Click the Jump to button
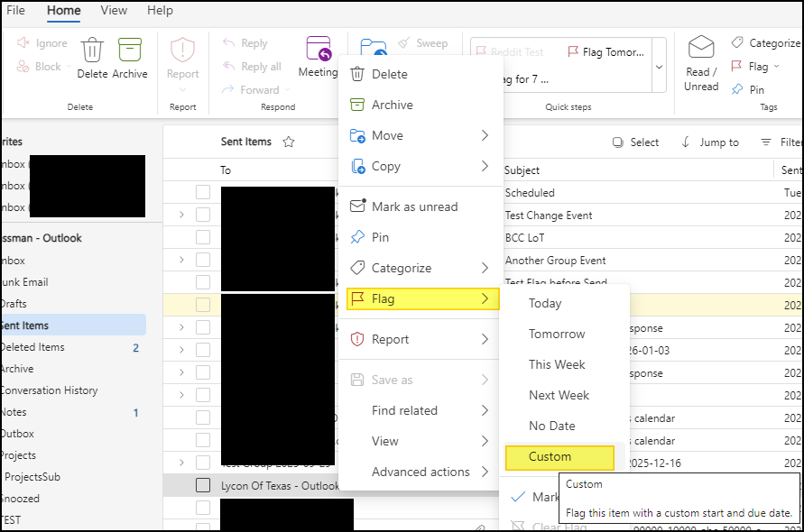 [x=709, y=142]
